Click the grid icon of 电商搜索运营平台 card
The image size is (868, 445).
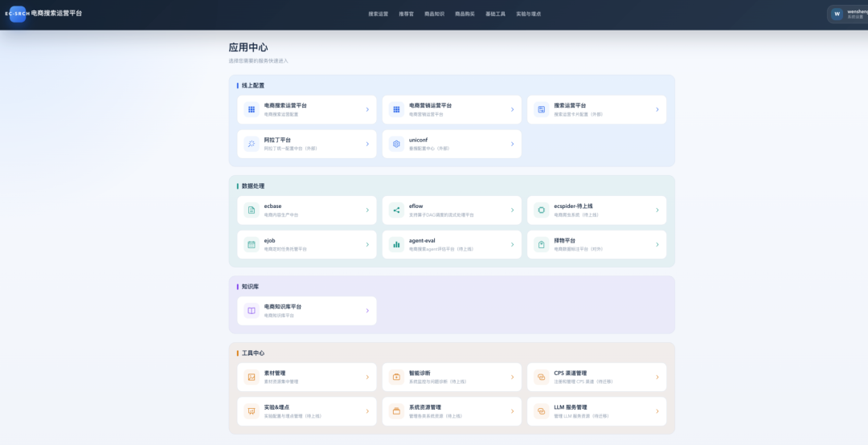[x=252, y=109]
